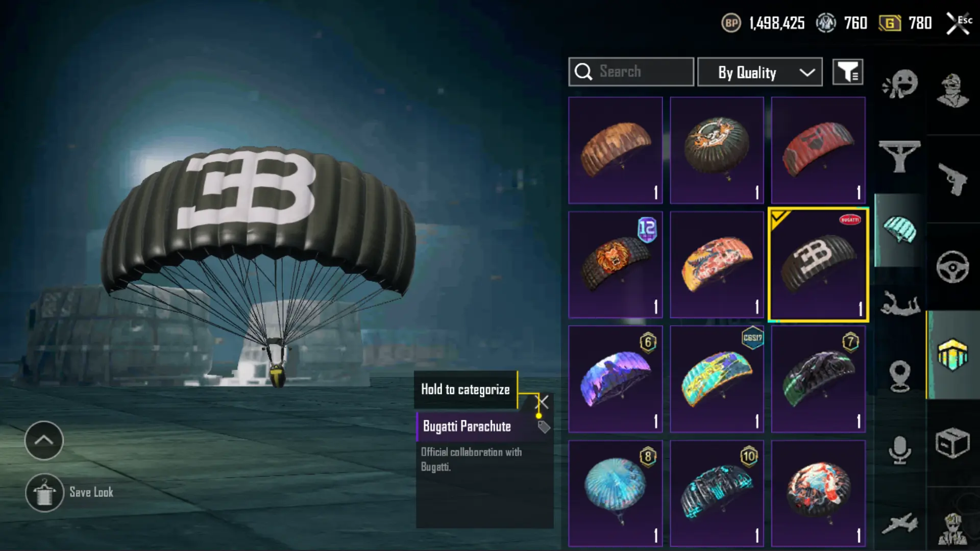Select the airplane skin category icon
This screenshot has height=551, width=980.
pyautogui.click(x=900, y=523)
